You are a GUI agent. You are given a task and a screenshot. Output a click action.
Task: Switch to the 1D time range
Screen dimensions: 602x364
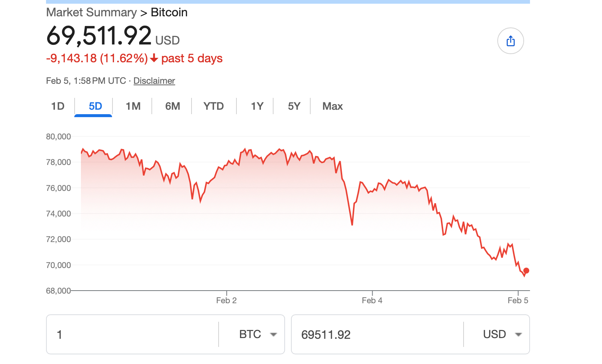tap(58, 106)
